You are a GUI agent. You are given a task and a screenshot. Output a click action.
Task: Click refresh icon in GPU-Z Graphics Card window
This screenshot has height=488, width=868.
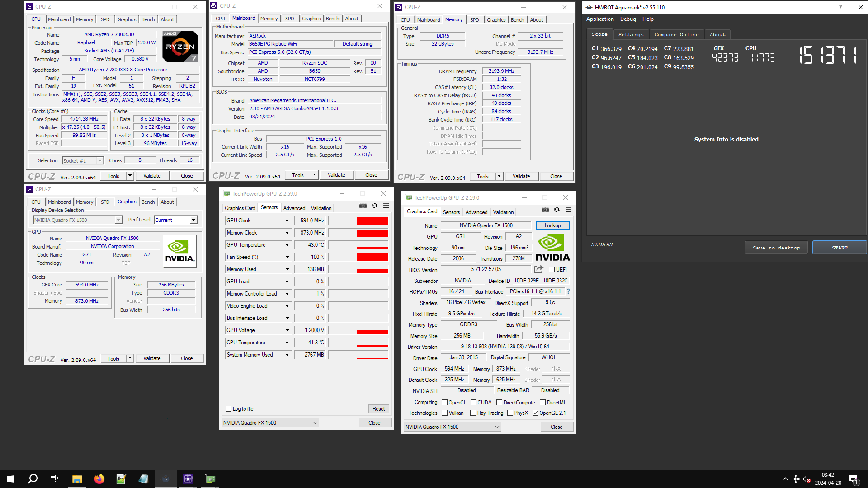[557, 210]
